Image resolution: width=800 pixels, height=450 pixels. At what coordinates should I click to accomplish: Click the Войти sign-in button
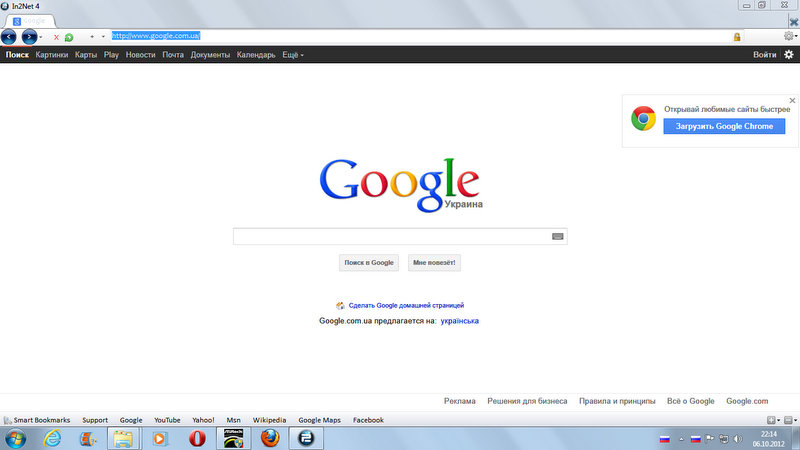[x=764, y=55]
